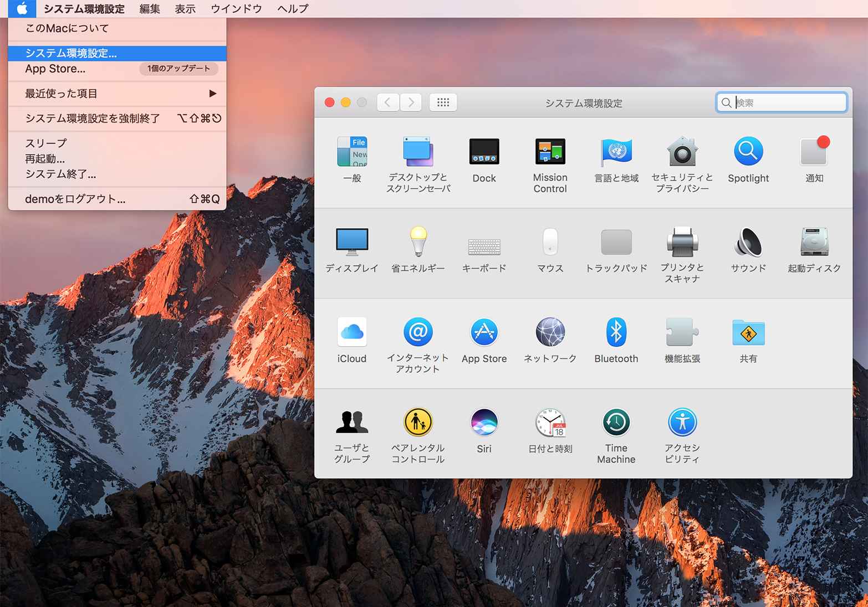The height and width of the screenshot is (607, 868).
Task: Open アクセシビリティ preferences
Action: coord(682,422)
